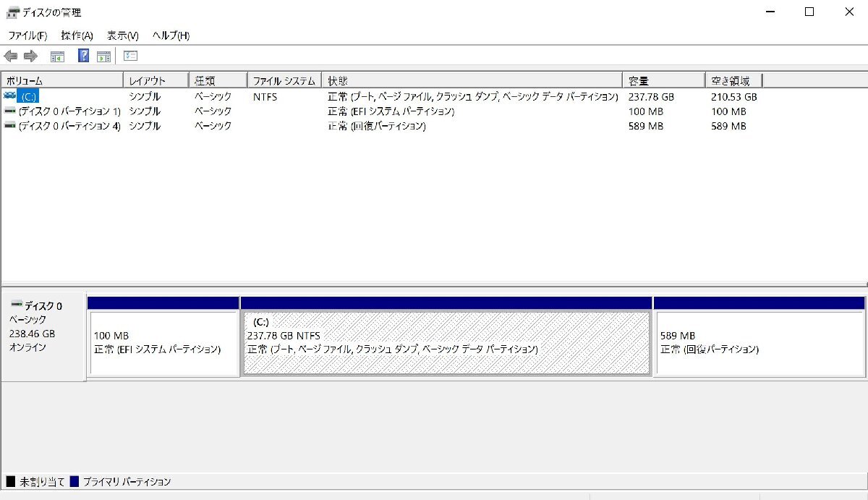
Task: Select the ディスク 0 disk label panel
Action: (43, 336)
